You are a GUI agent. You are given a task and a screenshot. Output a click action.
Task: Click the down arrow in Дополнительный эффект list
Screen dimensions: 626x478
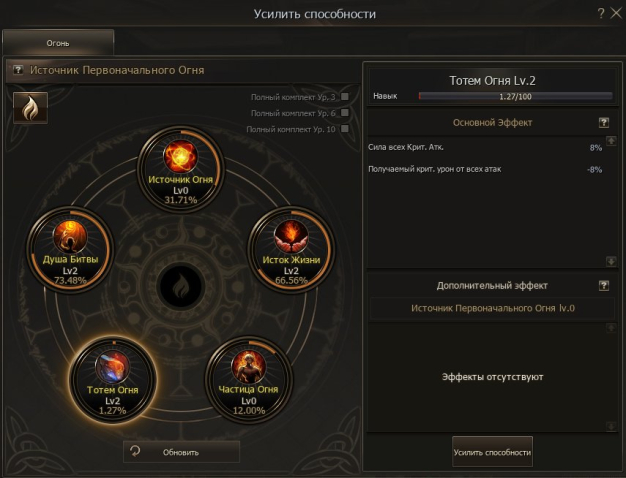tap(611, 426)
